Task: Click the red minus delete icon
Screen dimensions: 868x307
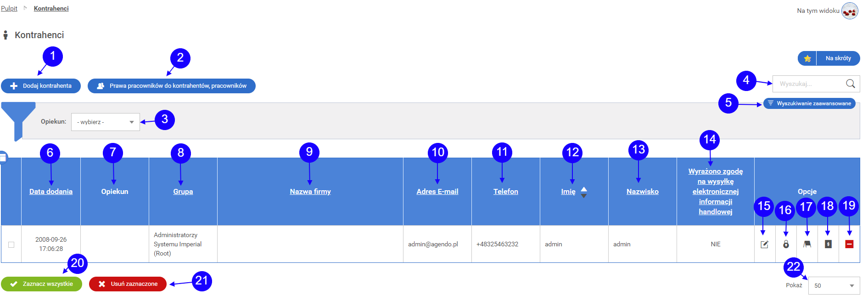Action: [x=849, y=244]
